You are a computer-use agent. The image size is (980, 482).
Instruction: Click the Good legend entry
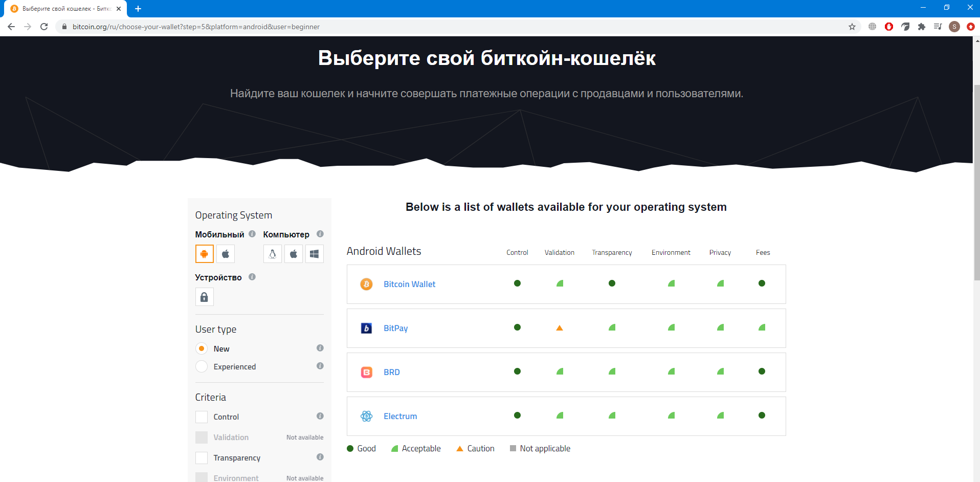pos(361,448)
